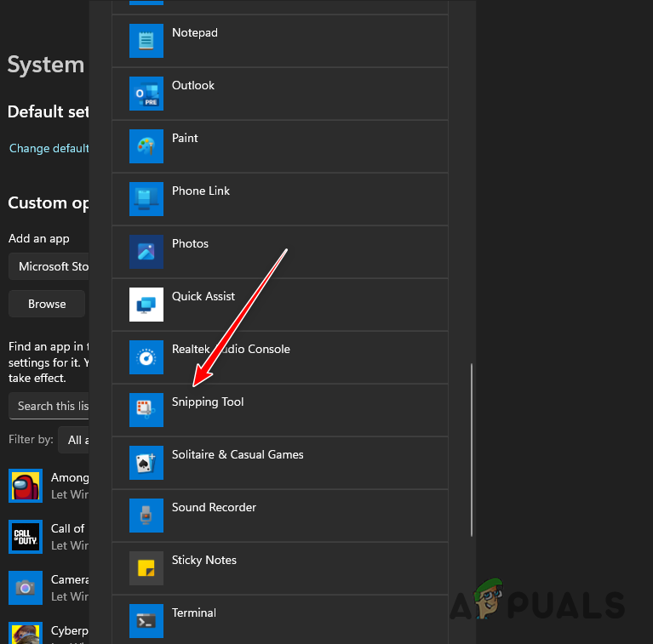Image resolution: width=653 pixels, height=644 pixels.
Task: Click the Terminal icon
Action: click(146, 621)
